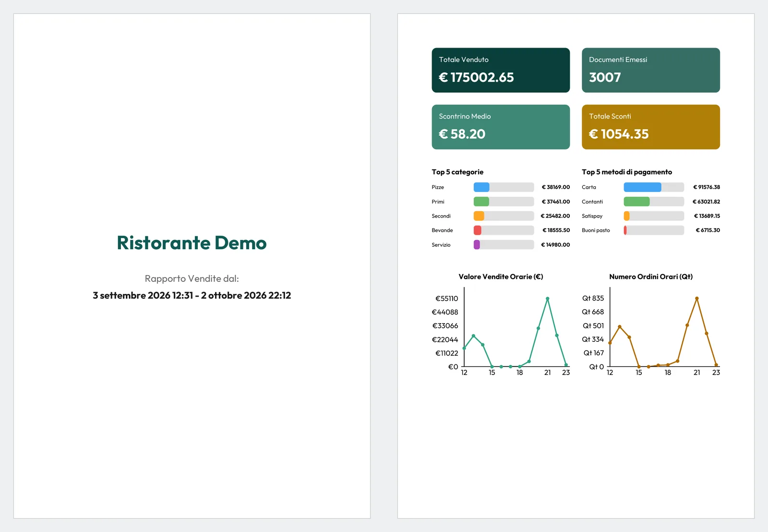The image size is (768, 532).
Task: Click the sales chart peak point at hour 21
Action: (547, 299)
